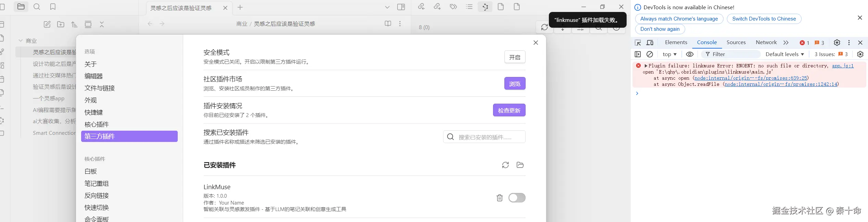Screen dimensions: 868x222
Task: Navigate back with the left arrow
Action: coord(150,24)
